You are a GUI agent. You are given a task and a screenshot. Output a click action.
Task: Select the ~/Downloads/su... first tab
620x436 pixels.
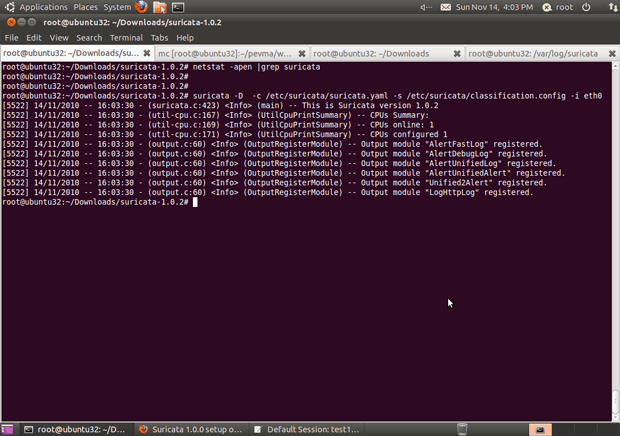point(71,53)
